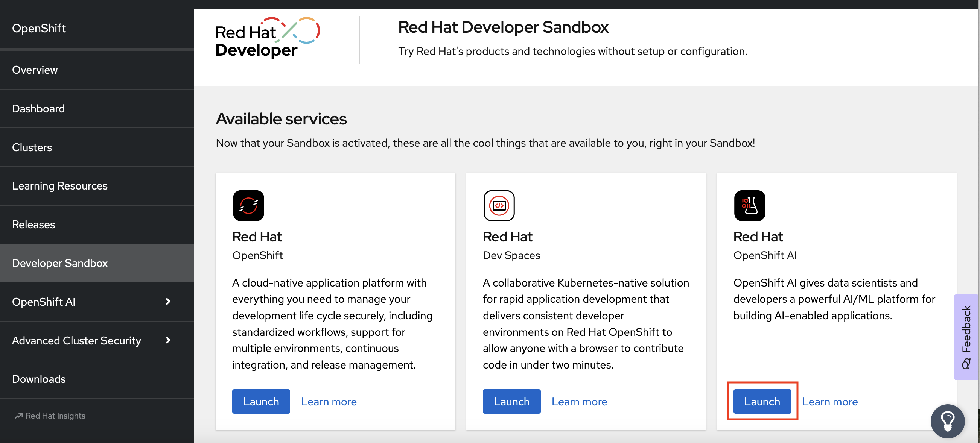The width and height of the screenshot is (980, 443).
Task: Open Downloads in the sidebar
Action: click(97, 379)
